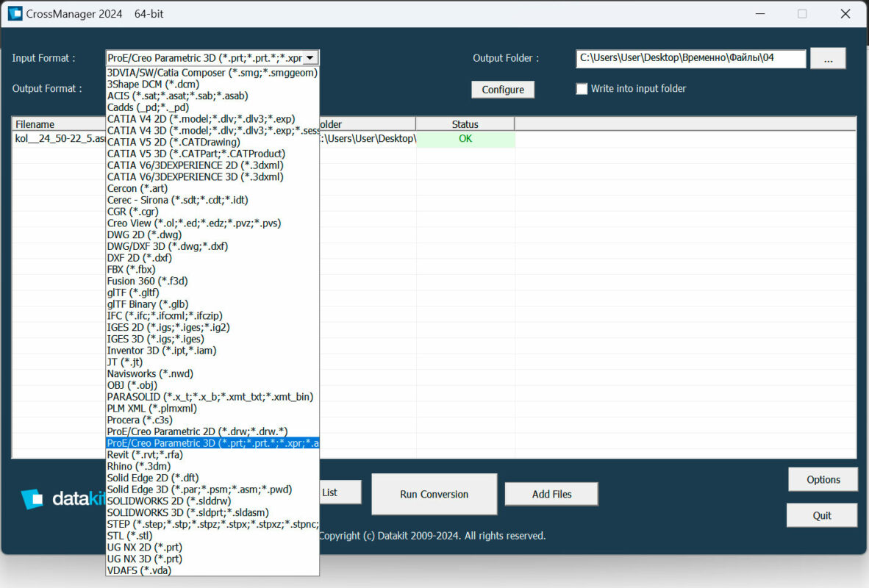The width and height of the screenshot is (869, 588).
Task: Choose OBJ (*.obj) entry
Action: tap(212, 385)
